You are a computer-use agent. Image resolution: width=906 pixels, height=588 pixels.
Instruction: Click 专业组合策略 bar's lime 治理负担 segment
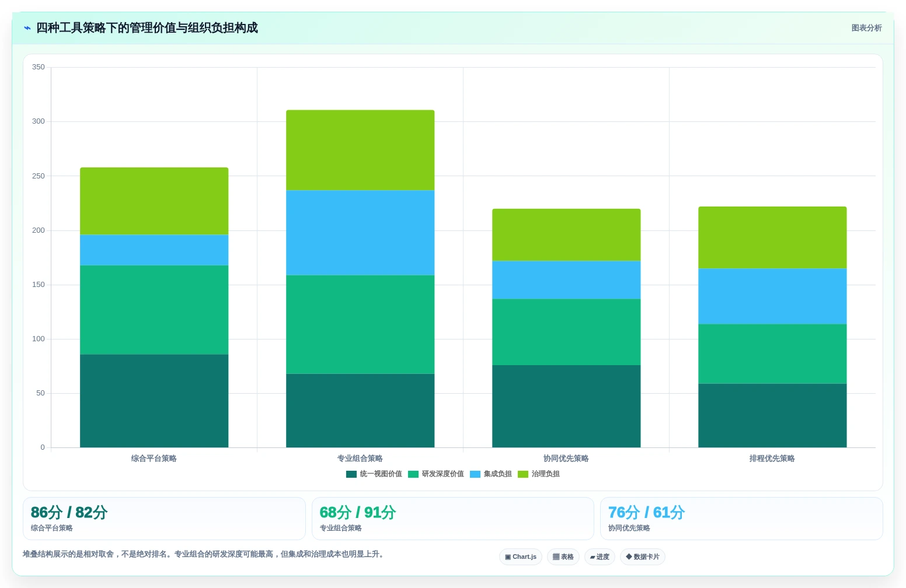(x=360, y=150)
